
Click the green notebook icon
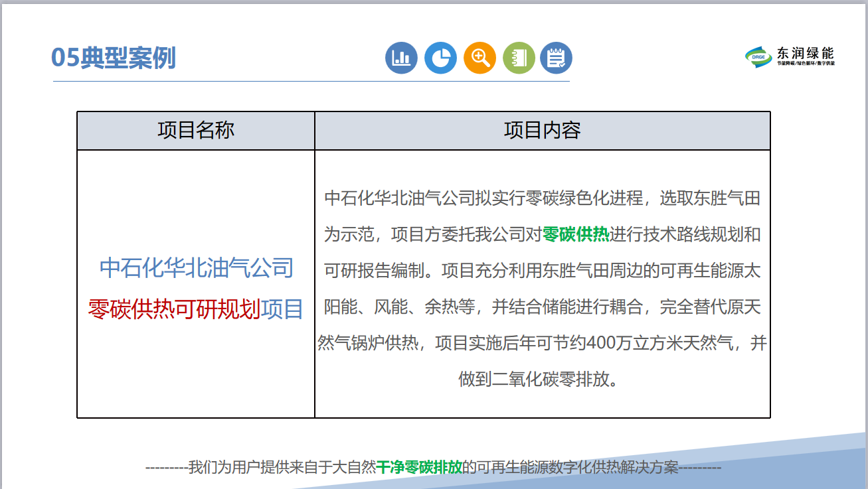click(519, 58)
